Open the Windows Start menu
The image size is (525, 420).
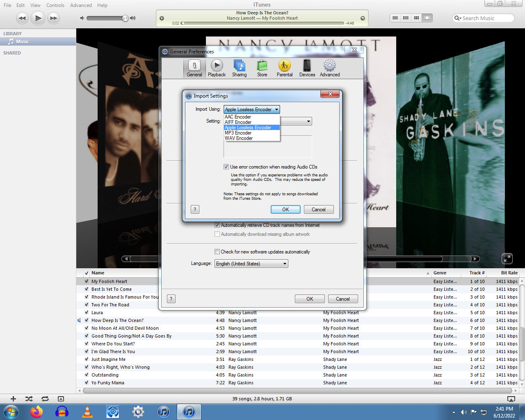(11, 412)
